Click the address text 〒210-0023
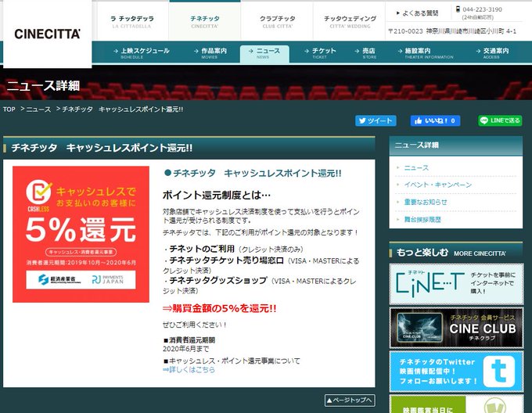This screenshot has height=413, width=532. click(x=405, y=31)
